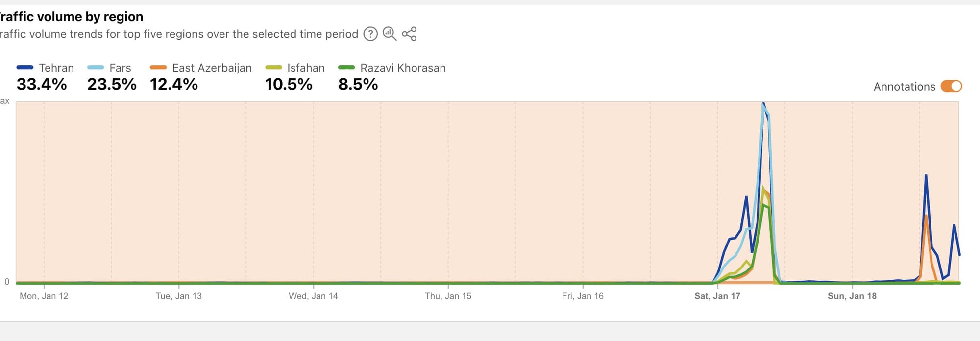Image resolution: width=980 pixels, height=341 pixels.
Task: Click the magnifier chart explorer icon
Action: [x=390, y=34]
